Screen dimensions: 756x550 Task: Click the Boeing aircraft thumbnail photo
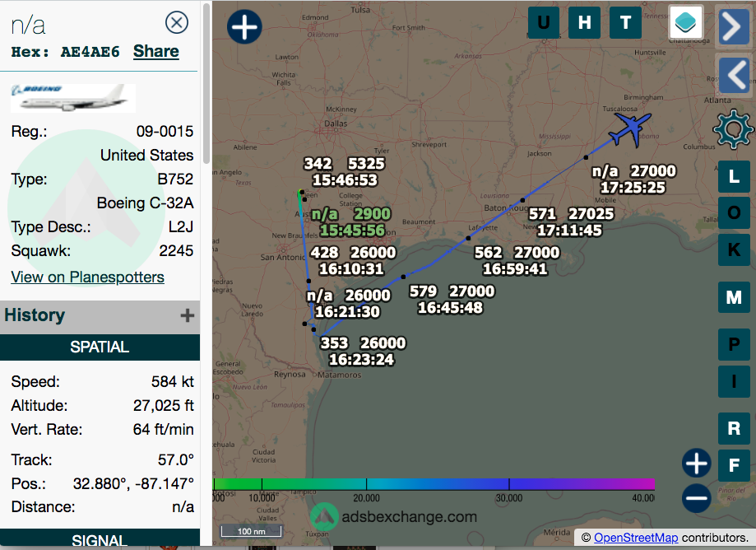click(73, 97)
